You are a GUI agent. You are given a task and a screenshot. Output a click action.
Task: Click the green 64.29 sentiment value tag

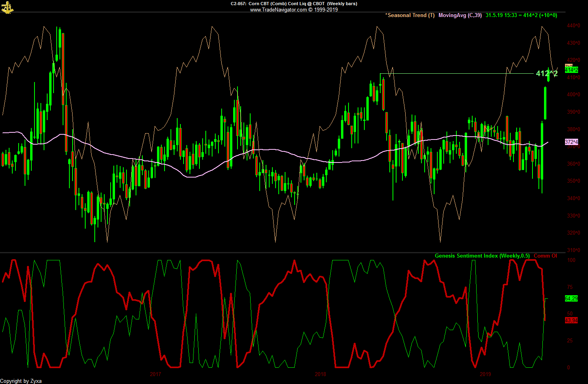coord(571,298)
